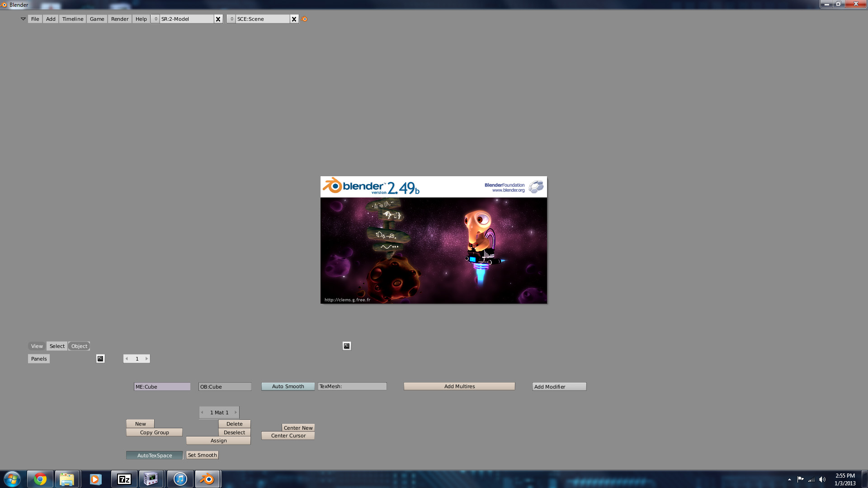Open iTunes from the taskbar

(180, 479)
